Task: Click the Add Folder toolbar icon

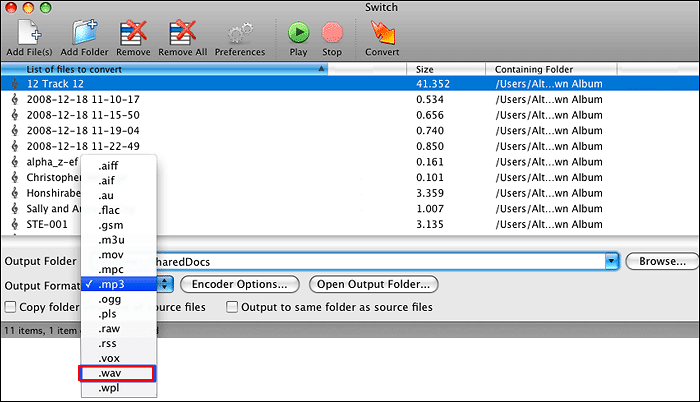Action: pos(83,32)
